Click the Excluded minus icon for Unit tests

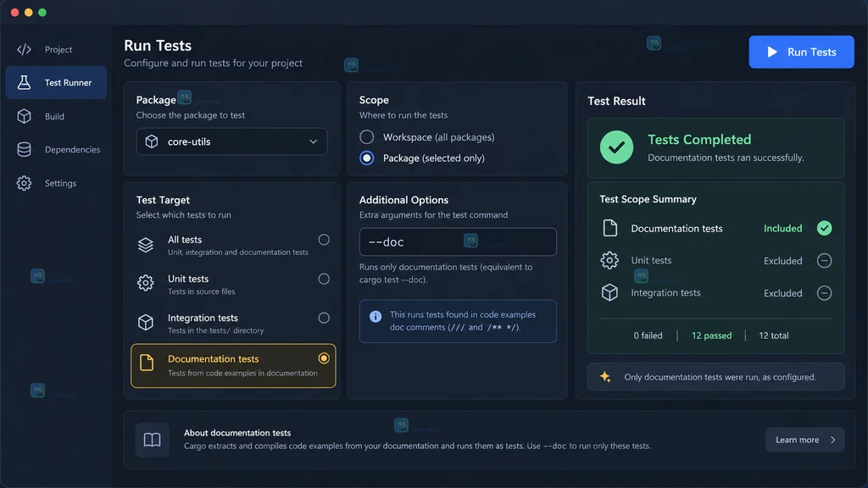click(x=824, y=261)
